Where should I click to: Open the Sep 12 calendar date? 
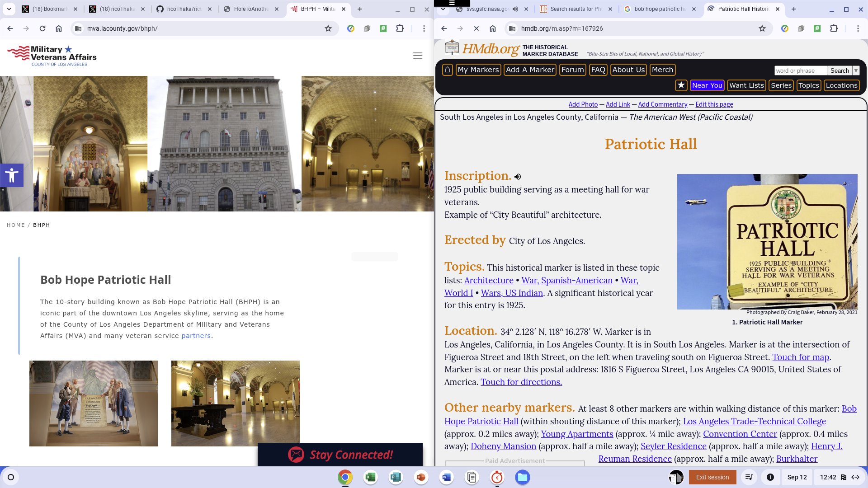pos(797,477)
